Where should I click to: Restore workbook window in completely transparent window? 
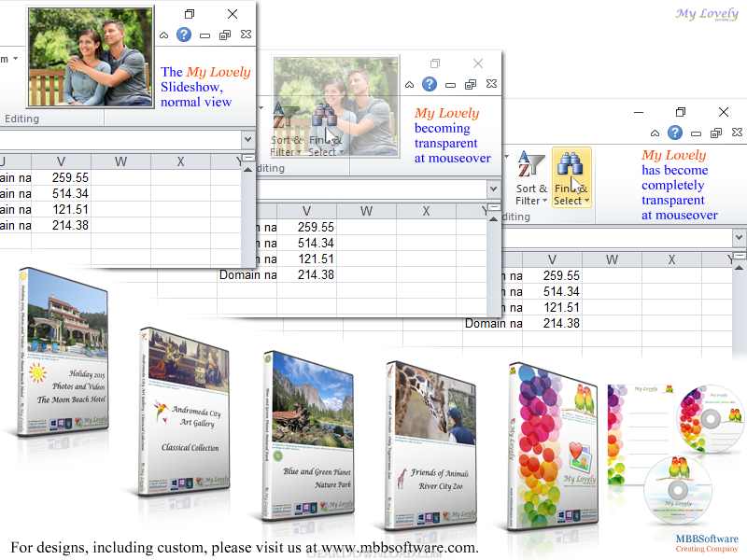[716, 133]
